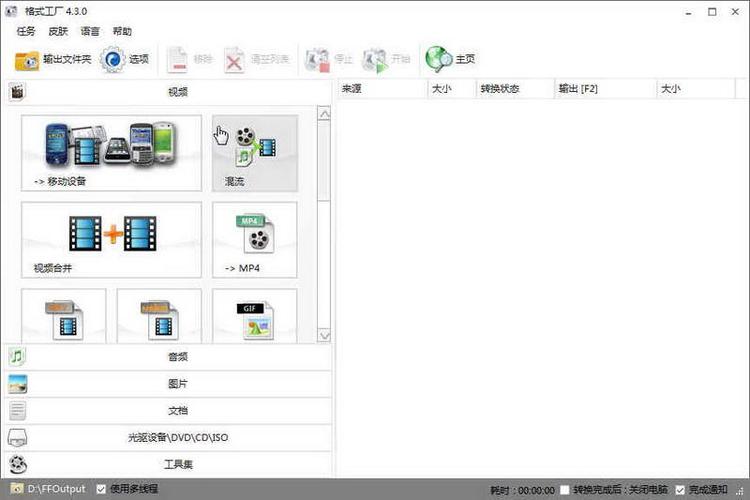This screenshot has width=750, height=500.
Task: Expand the 音频 audio category
Action: (168, 356)
